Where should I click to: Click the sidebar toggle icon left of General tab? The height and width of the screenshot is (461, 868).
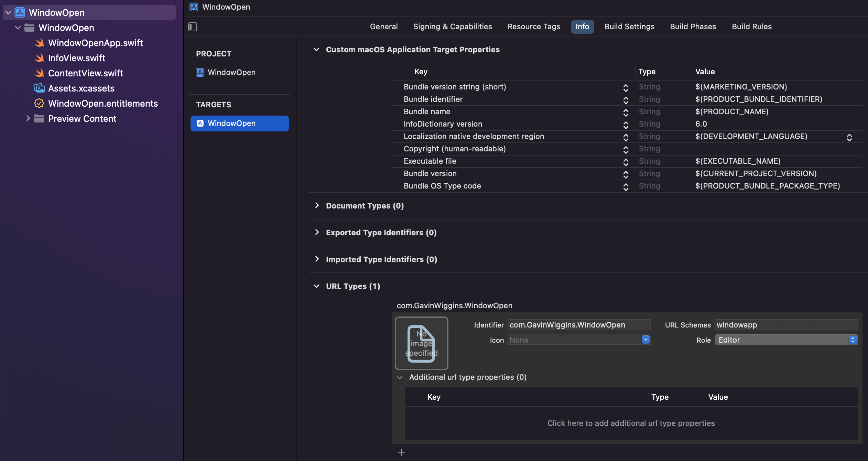193,27
